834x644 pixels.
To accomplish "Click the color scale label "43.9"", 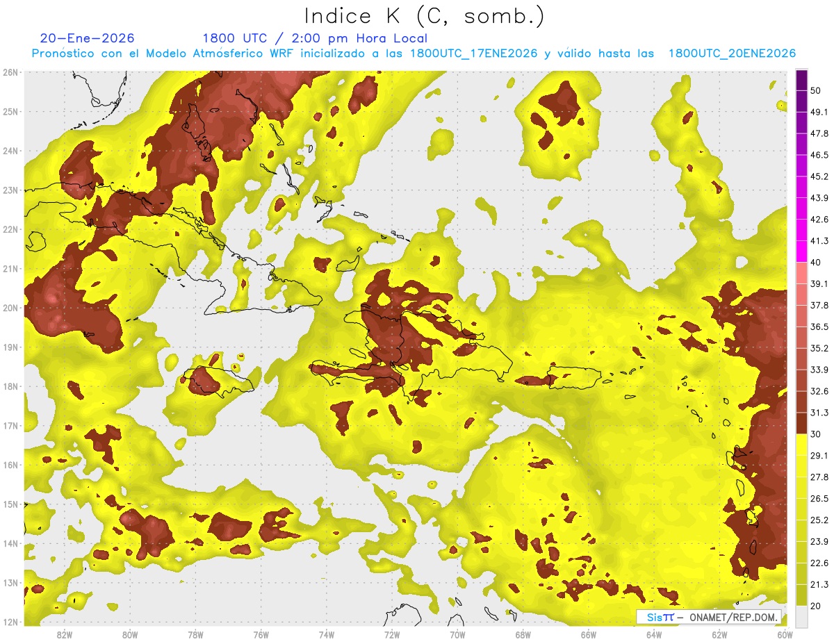I will point(819,198).
